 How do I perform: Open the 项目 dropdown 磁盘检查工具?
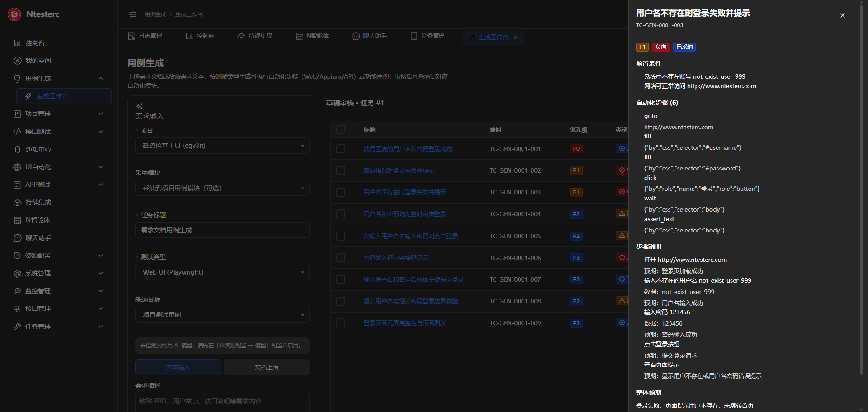click(222, 146)
